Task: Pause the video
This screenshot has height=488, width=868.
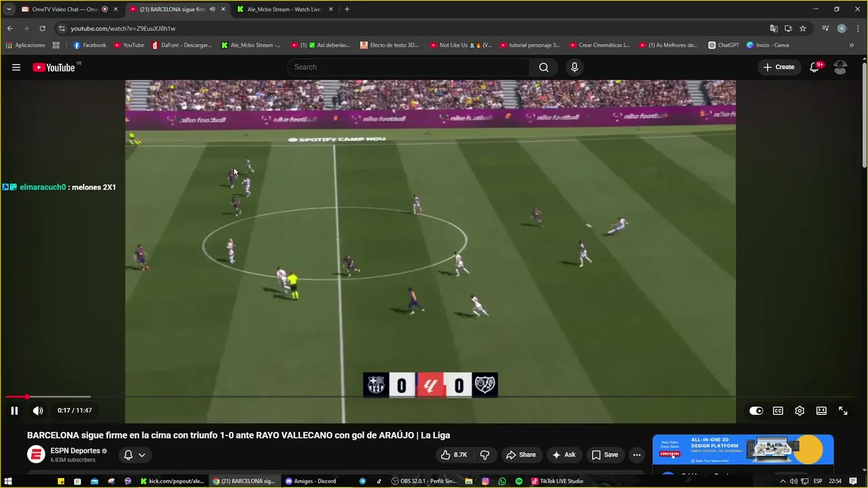Action: tap(14, 411)
